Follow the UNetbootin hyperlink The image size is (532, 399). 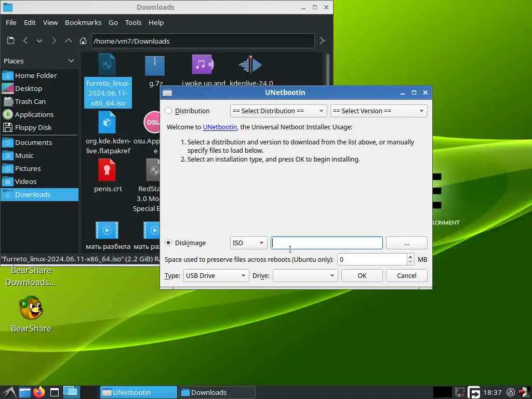click(220, 127)
